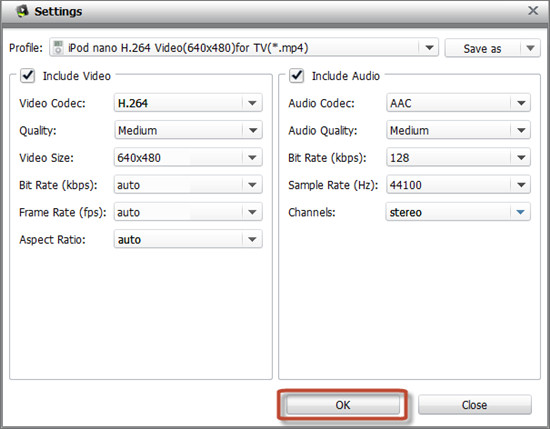Toggle the Include Audio checkbox
550x429 pixels.
296,75
